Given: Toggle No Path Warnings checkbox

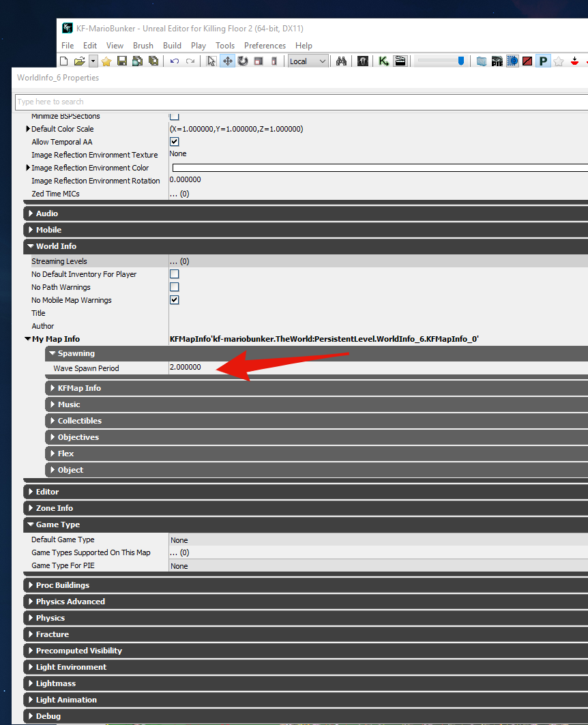Looking at the screenshot, I should [x=174, y=286].
